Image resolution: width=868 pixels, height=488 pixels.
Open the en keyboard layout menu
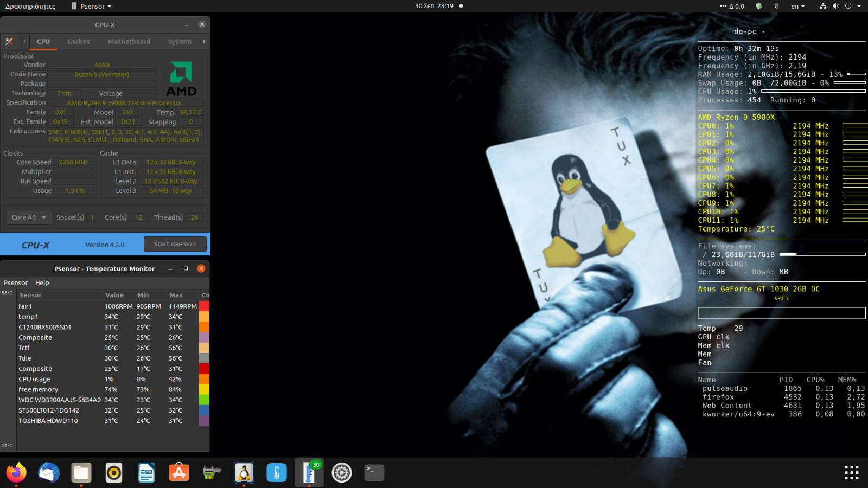[x=798, y=6]
